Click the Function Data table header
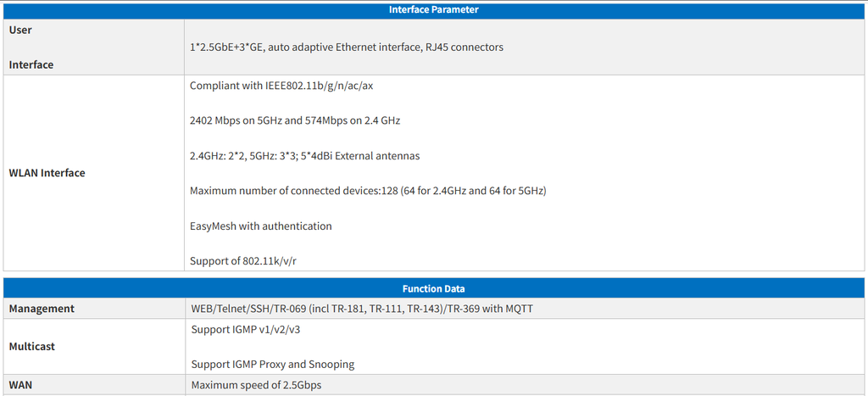Viewport: 868px width, 396px height. tap(433, 288)
